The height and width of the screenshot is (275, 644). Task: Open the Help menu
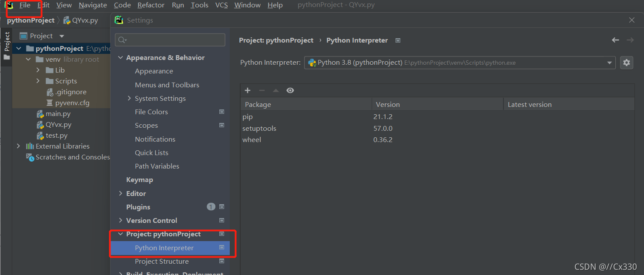tap(275, 5)
